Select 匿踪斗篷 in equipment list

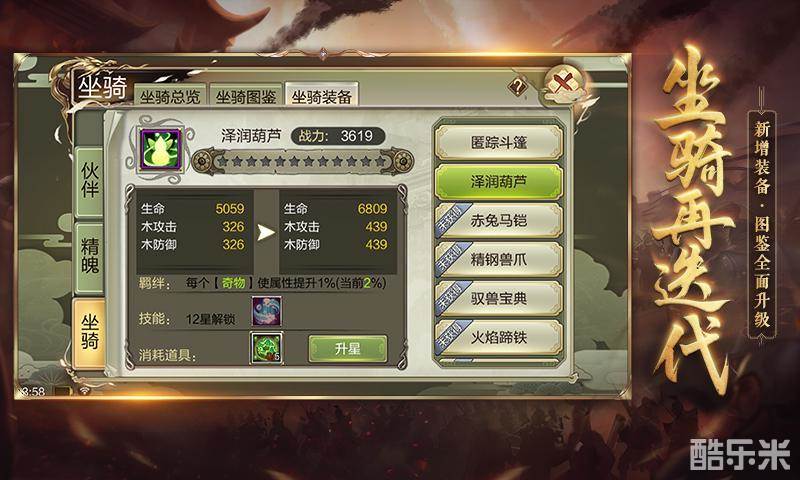point(498,142)
